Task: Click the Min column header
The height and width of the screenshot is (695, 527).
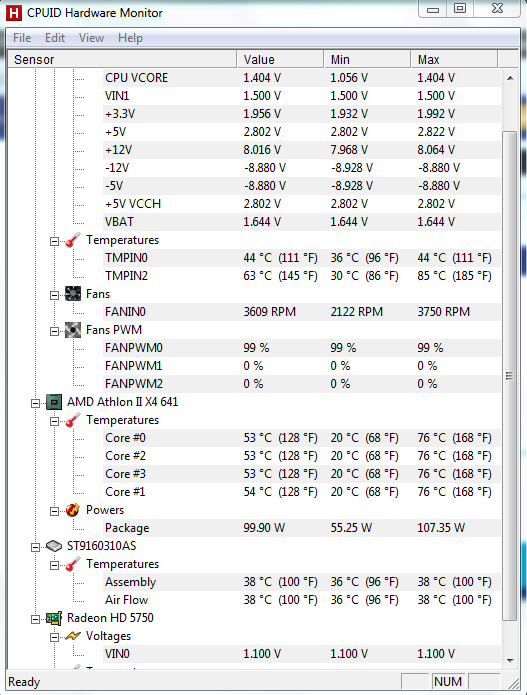Action: [367, 59]
